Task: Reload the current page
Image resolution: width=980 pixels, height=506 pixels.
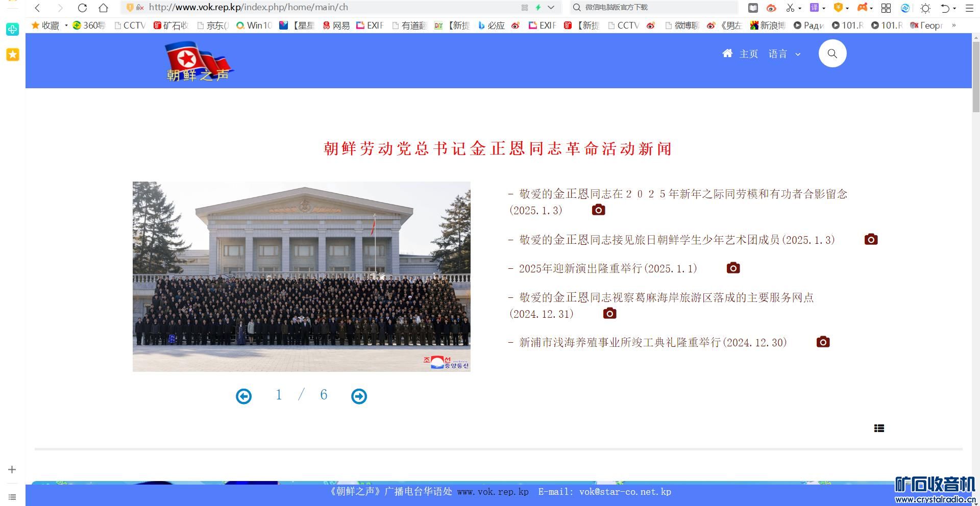Action: point(82,8)
